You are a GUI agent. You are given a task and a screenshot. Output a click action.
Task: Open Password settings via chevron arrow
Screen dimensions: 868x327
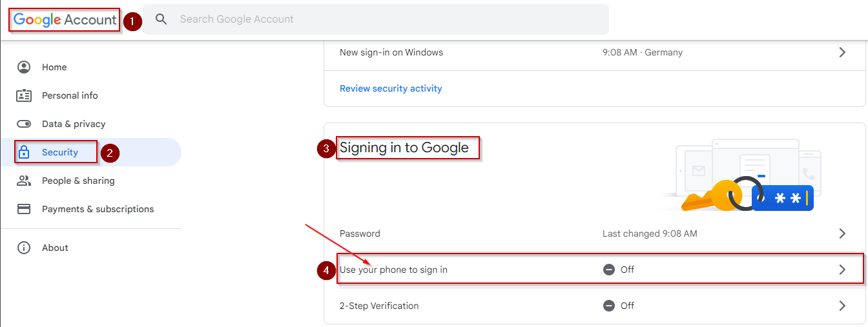point(842,233)
